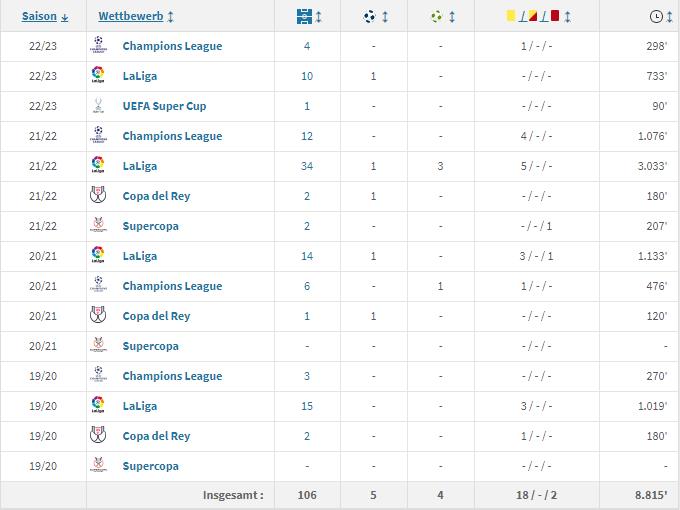The height and width of the screenshot is (510, 680).
Task: Click LaLiga logo in the 21/22 row
Action: point(98,166)
